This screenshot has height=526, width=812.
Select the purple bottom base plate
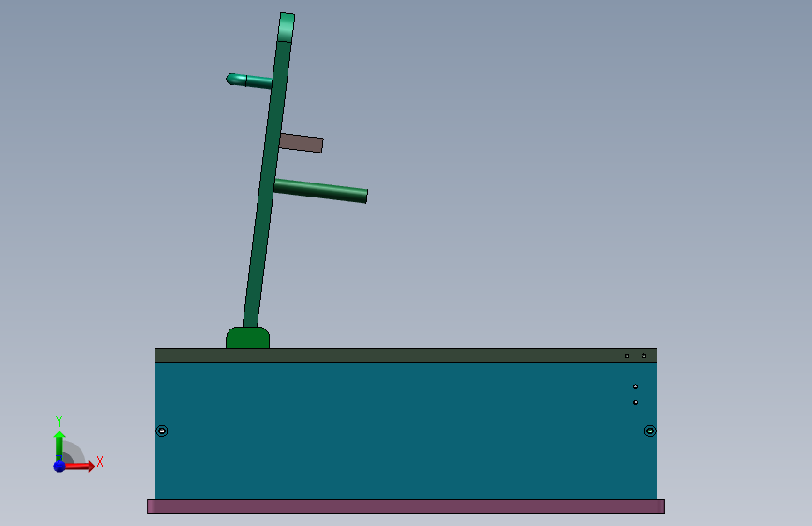(406, 506)
